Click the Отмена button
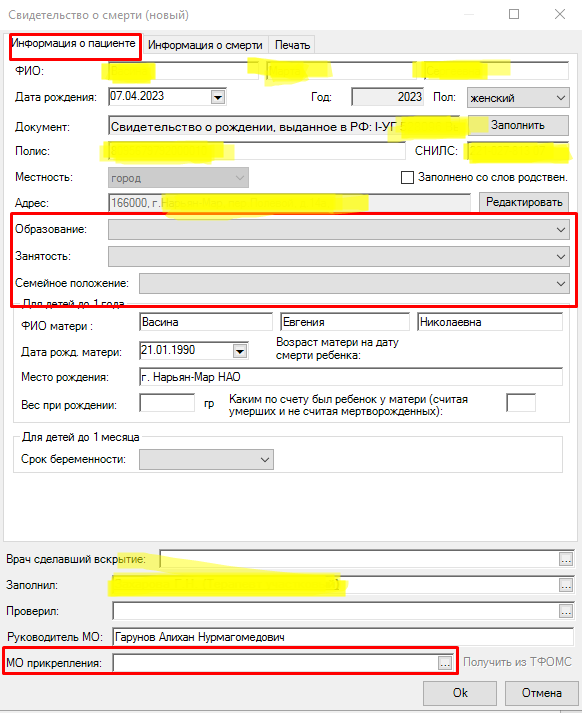The width and height of the screenshot is (582, 713). tap(542, 693)
